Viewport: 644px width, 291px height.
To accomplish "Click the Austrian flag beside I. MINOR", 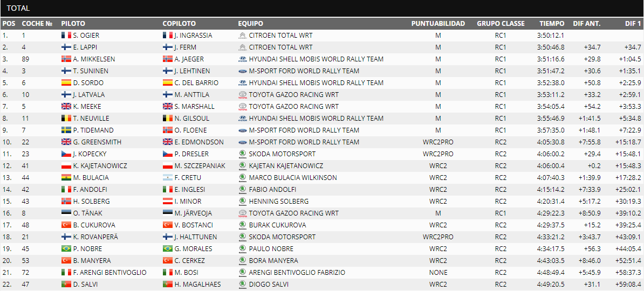I will [x=168, y=202].
